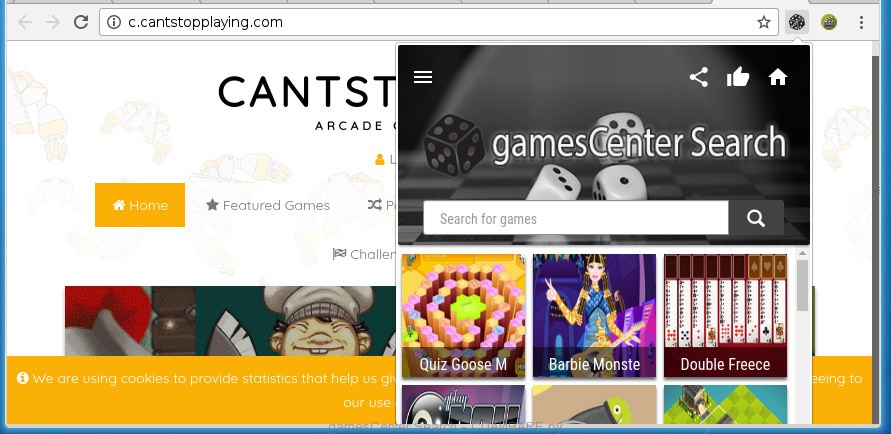Open the Quiz Goose game thumbnail
Viewport: 891px width, 434px height.
[x=463, y=315]
